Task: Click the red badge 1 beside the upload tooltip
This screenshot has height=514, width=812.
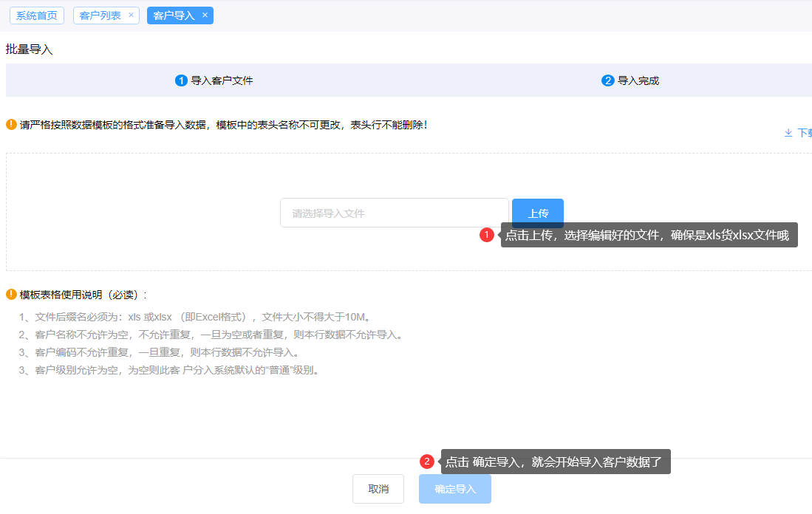Action: click(x=487, y=235)
